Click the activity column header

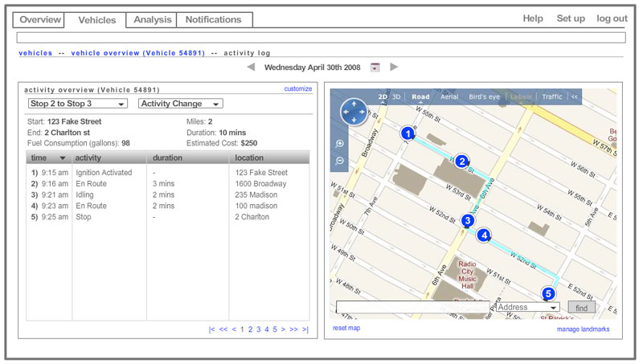pyautogui.click(x=109, y=157)
